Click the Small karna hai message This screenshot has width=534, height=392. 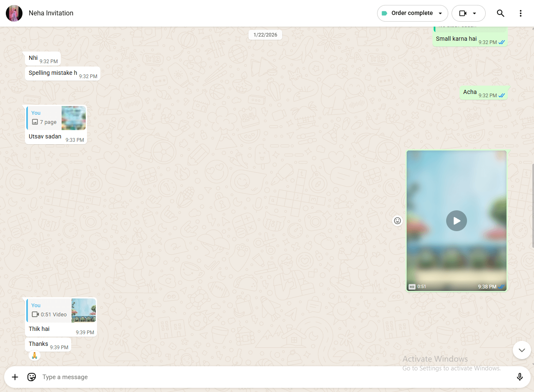[456, 39]
